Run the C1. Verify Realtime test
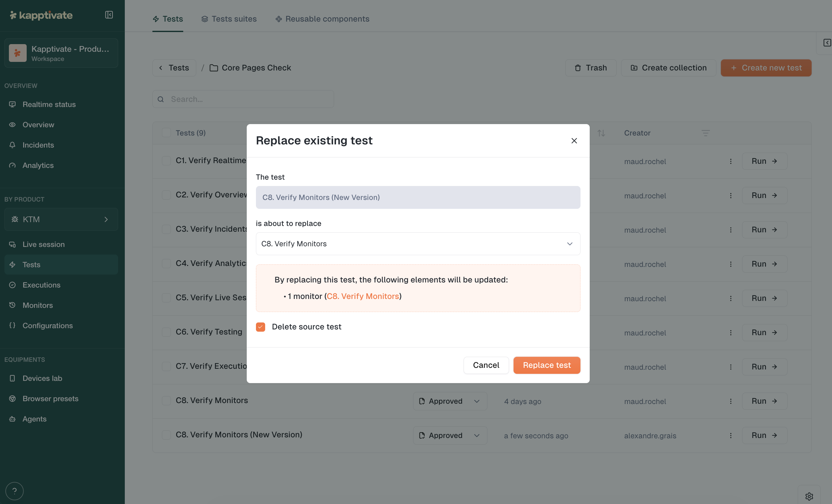This screenshot has width=832, height=504. [x=764, y=161]
